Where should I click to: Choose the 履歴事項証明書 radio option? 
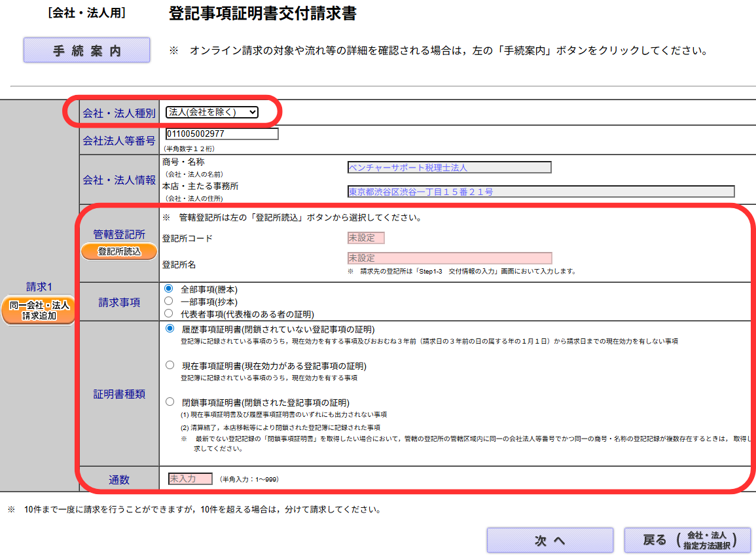pyautogui.click(x=170, y=329)
